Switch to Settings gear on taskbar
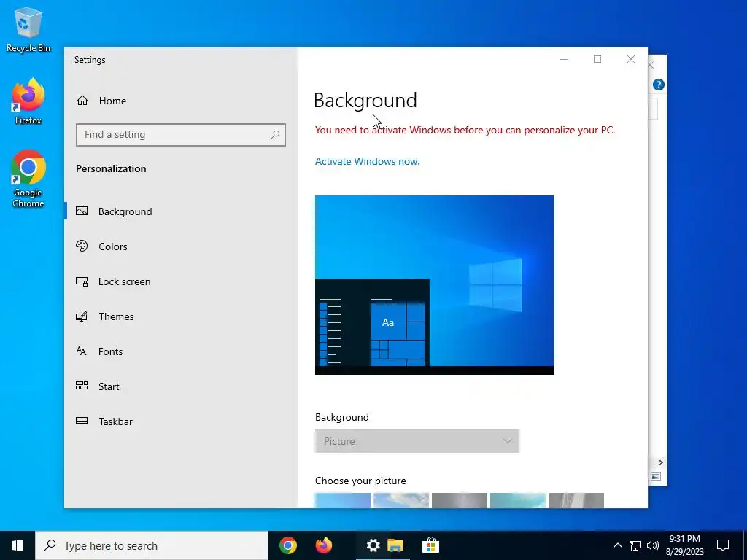747x560 pixels. [x=373, y=545]
